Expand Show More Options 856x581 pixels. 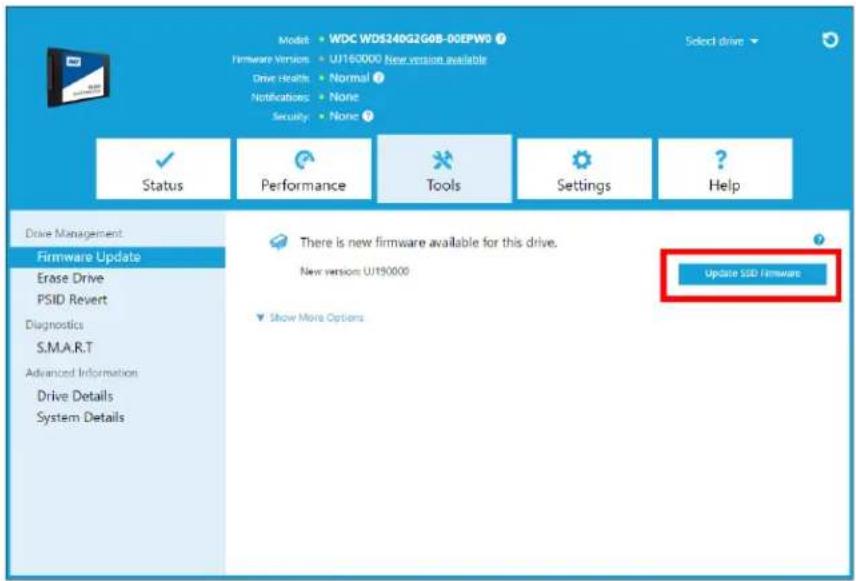(x=310, y=317)
